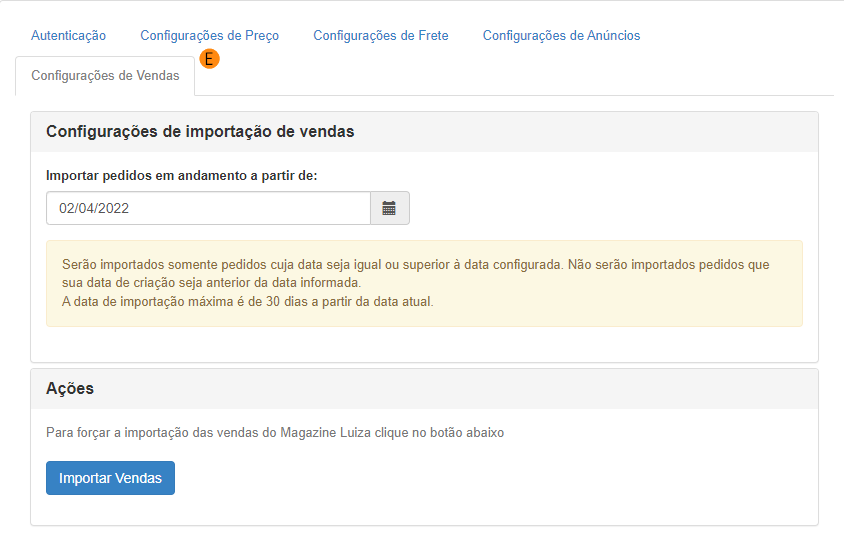This screenshot has width=844, height=545.
Task: Click the Ações section heading
Action: click(x=70, y=388)
